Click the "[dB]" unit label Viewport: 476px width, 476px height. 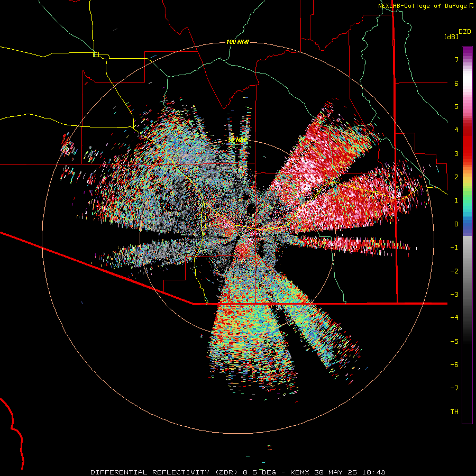[x=451, y=36]
